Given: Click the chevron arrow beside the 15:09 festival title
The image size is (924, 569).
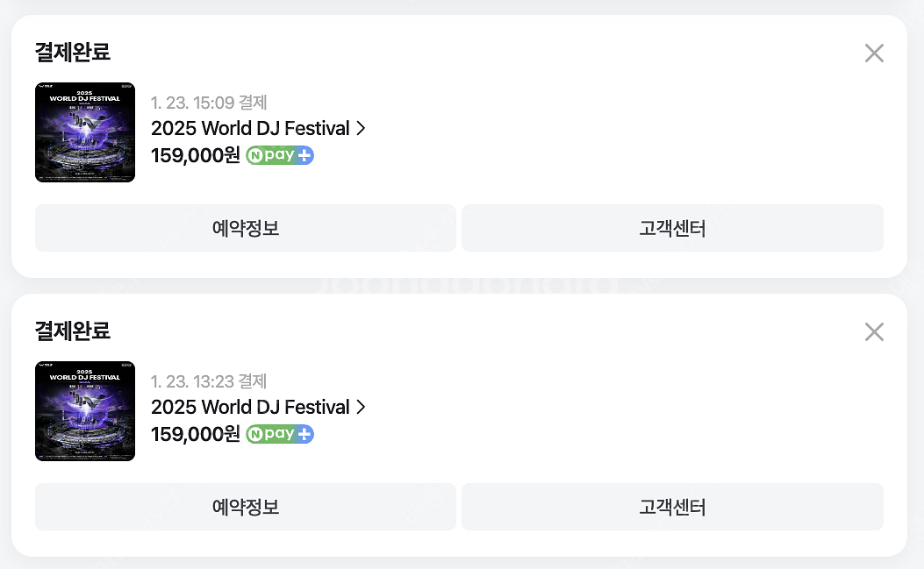Looking at the screenshot, I should (360, 129).
